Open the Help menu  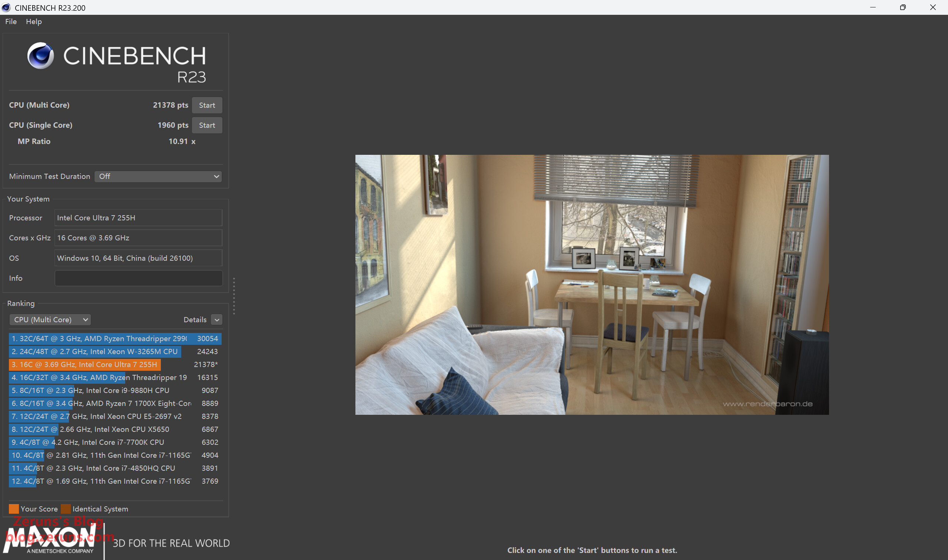[34, 21]
